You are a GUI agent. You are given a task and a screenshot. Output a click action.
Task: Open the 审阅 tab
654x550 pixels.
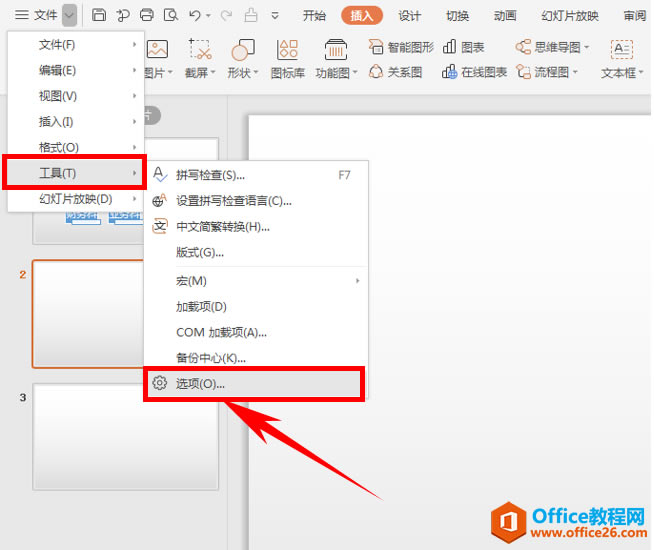tap(635, 16)
